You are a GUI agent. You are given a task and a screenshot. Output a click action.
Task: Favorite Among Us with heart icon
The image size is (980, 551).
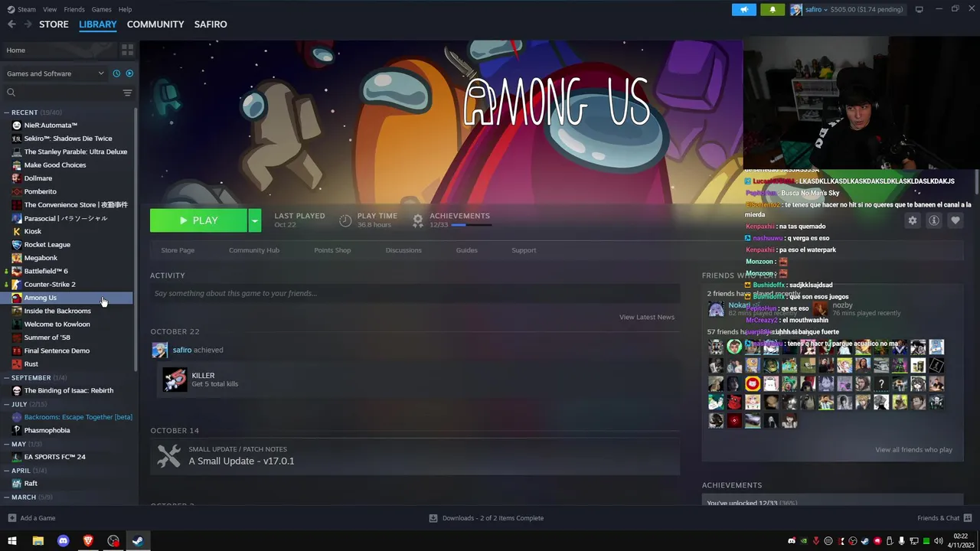pos(955,220)
